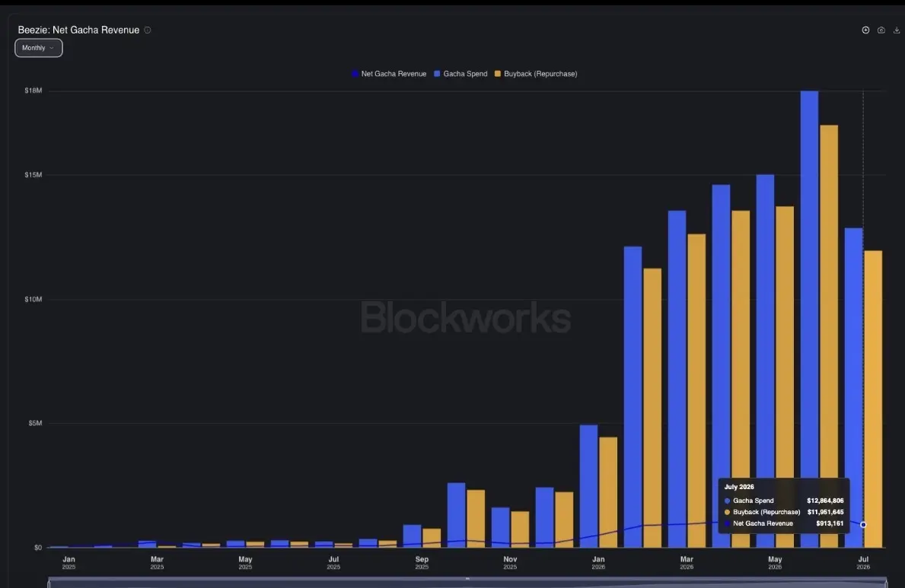Click the '$10M' y-axis label
Screen dimensions: 905x588
click(33, 299)
